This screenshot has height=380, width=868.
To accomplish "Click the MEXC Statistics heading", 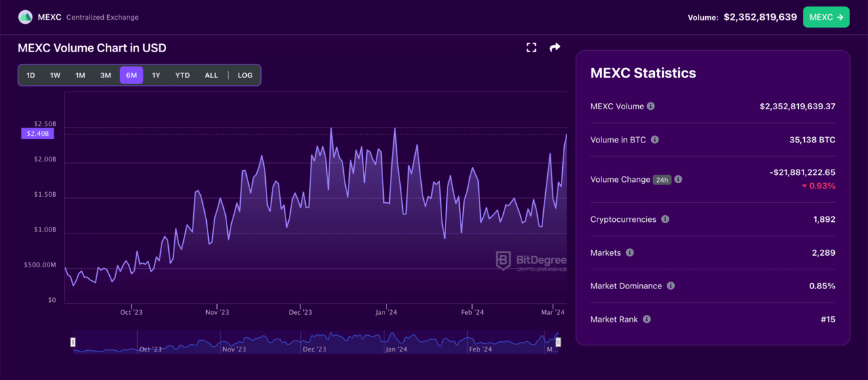I will [x=643, y=73].
